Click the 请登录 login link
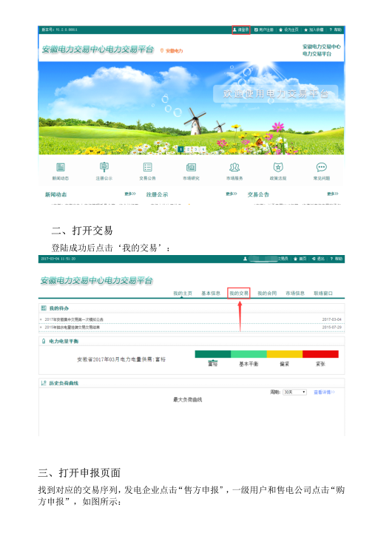The width and height of the screenshot is (392, 533). tap(241, 30)
